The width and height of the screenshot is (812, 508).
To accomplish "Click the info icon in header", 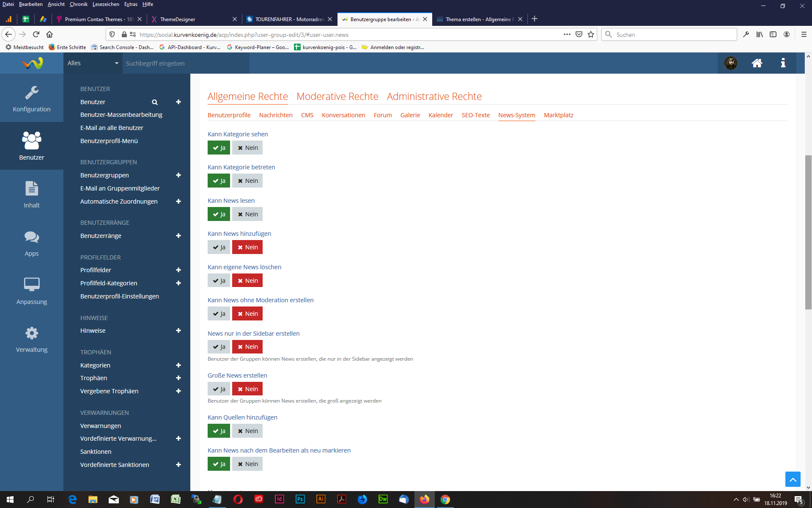I will click(x=783, y=63).
